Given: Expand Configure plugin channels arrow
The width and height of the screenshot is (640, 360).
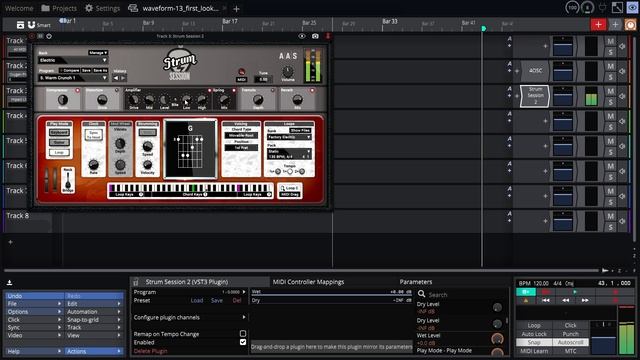Looking at the screenshot, I should [244, 317].
